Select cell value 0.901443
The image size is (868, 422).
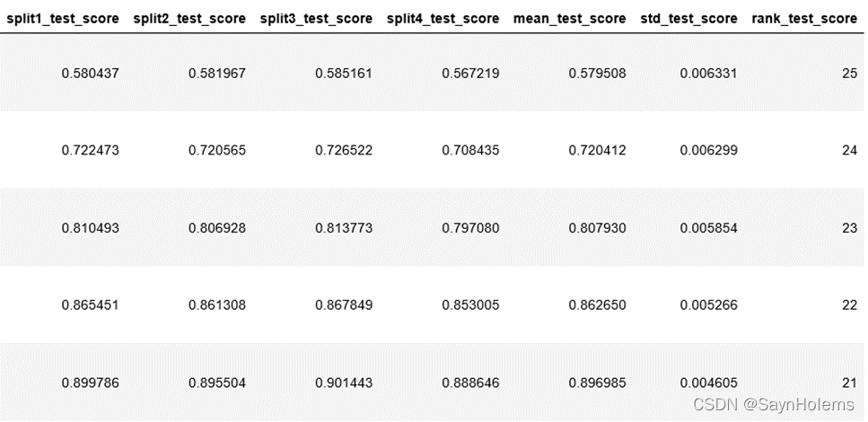pos(344,382)
